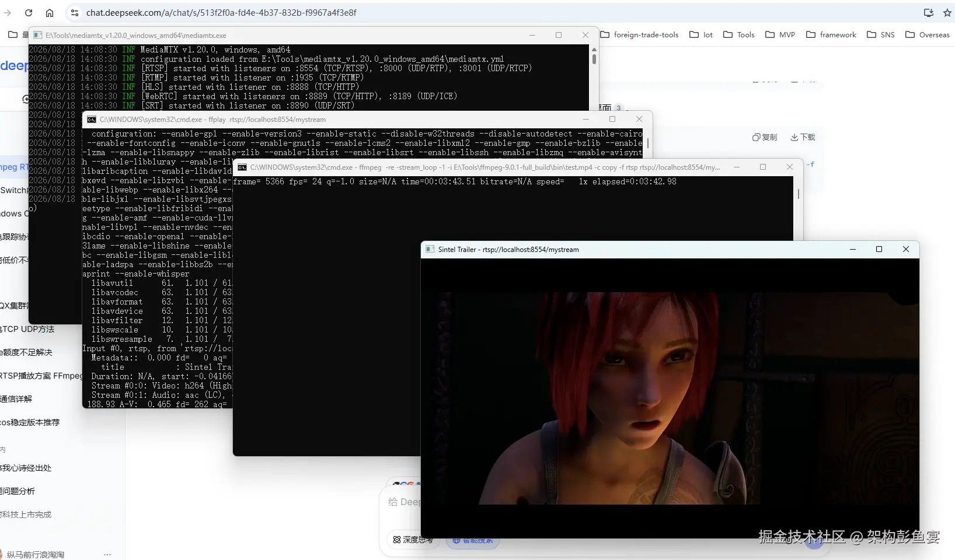955x560 pixels.
Task: Click the 'MediaMTX v1.20.0, windows, amd64' log line
Action: [159, 50]
